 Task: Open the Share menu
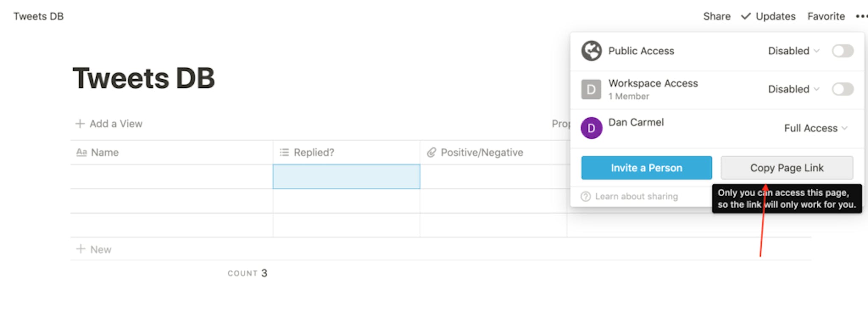coord(717,17)
